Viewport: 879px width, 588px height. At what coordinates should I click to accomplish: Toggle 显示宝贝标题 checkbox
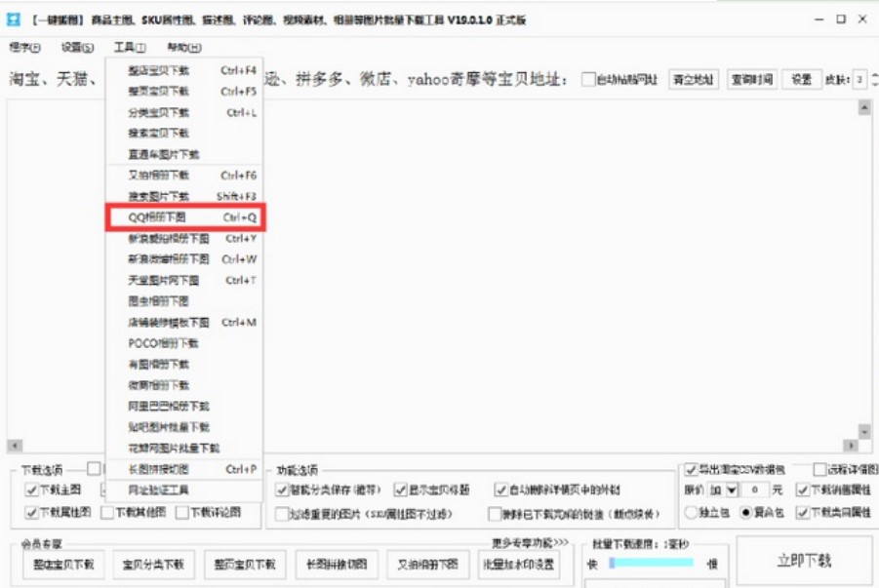coord(400,490)
